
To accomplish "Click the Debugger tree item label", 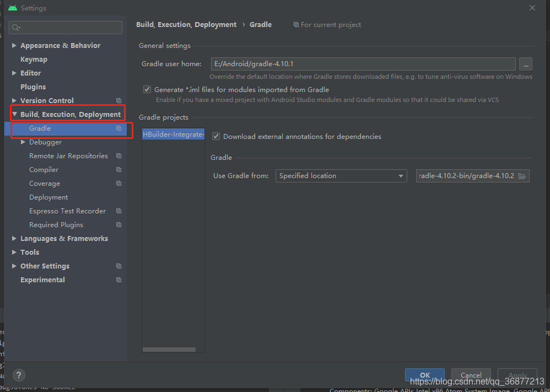I will tap(45, 142).
